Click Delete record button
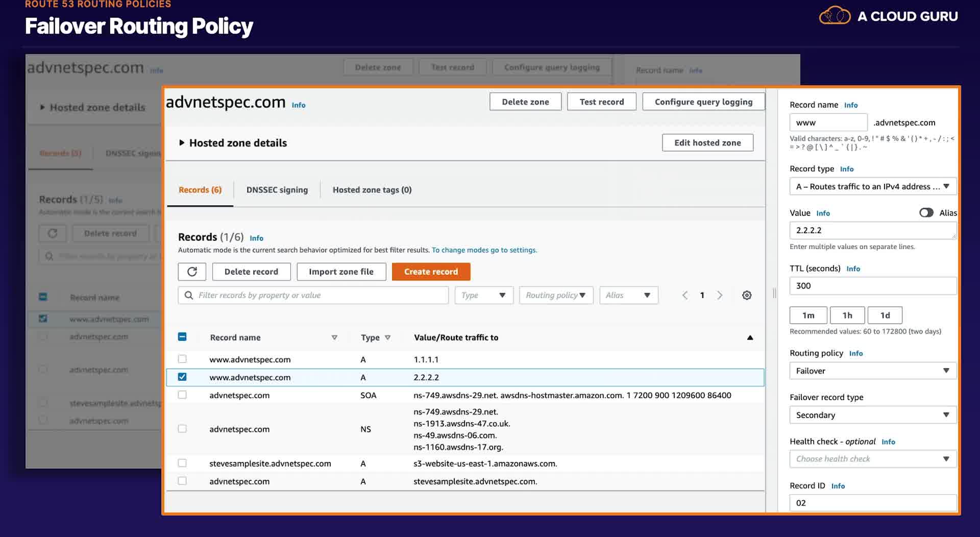 (251, 272)
